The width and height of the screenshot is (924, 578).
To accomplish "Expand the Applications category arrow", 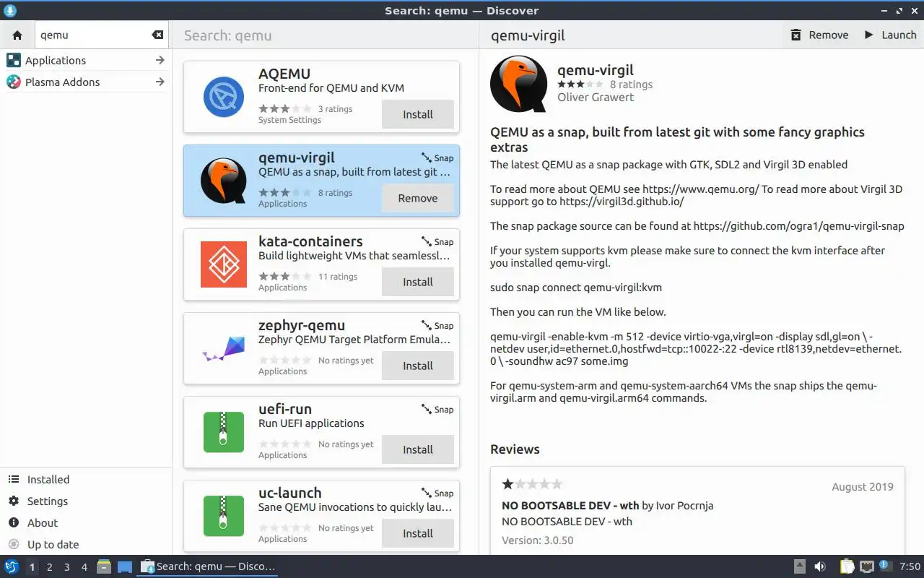I will (160, 60).
